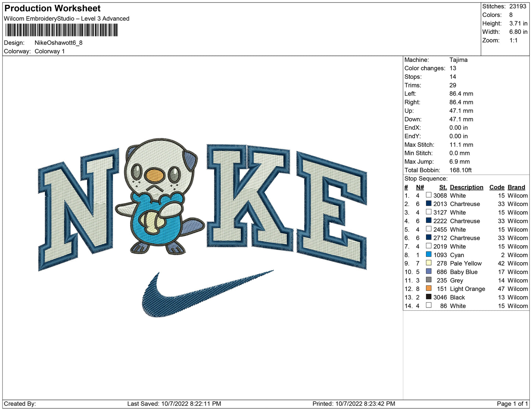The width and height of the screenshot is (532, 409).
Task: Click the 'Production Worksheet' title
Action: pyautogui.click(x=52, y=8)
